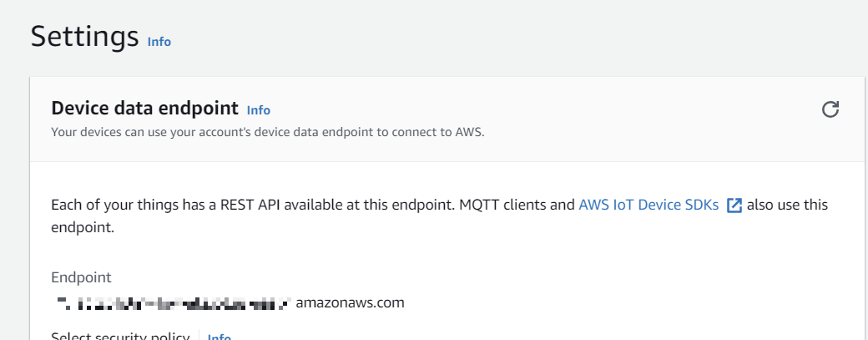Viewport: 868px width, 340px height.
Task: Open the AWS IoT Device SDKs link
Action: pyautogui.click(x=648, y=205)
